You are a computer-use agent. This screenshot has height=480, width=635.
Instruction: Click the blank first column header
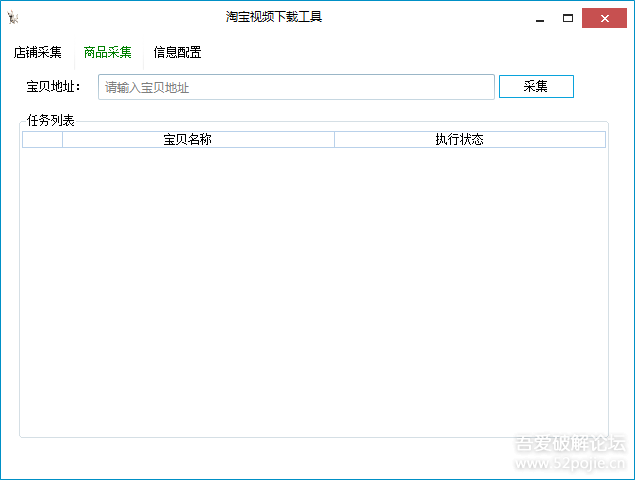42,140
